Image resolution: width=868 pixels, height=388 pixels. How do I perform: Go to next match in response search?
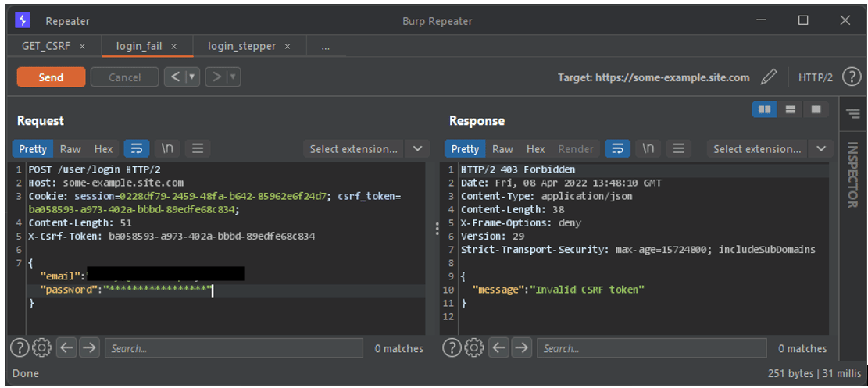coord(522,348)
